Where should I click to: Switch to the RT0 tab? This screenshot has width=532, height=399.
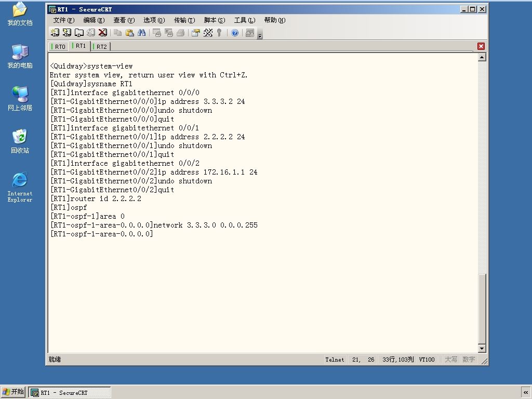(58, 46)
